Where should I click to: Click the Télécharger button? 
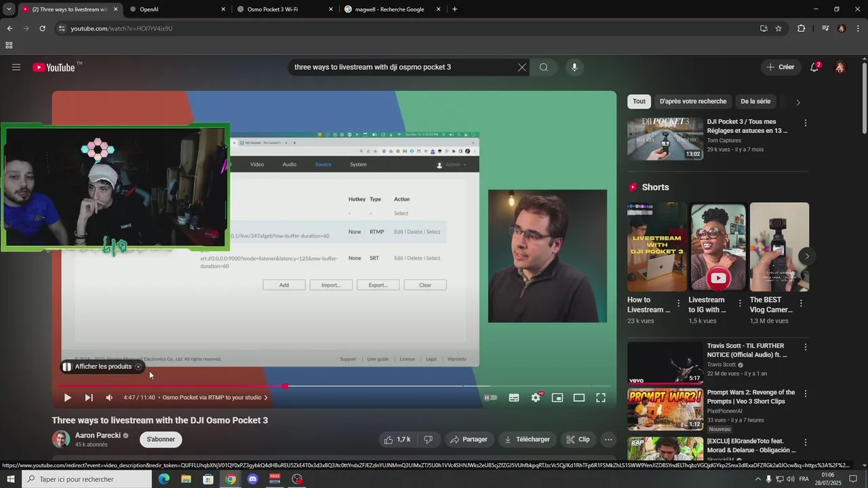click(x=527, y=439)
